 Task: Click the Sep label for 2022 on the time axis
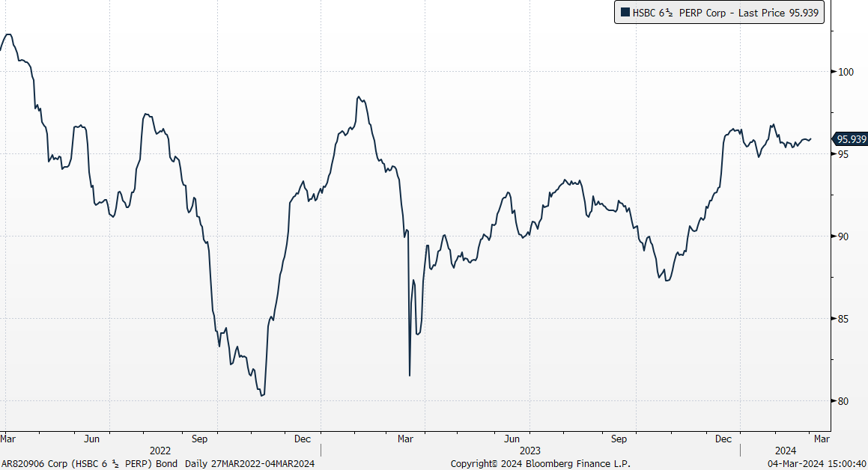click(x=199, y=439)
